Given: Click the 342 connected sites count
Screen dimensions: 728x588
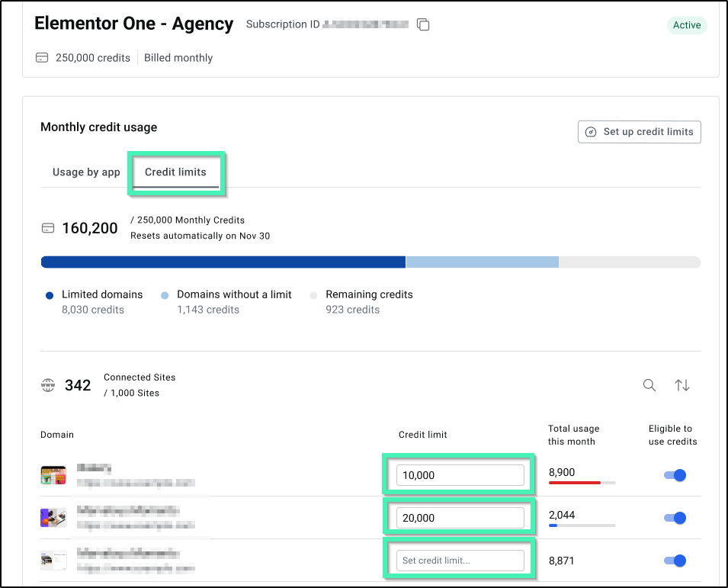Looking at the screenshot, I should click(78, 385).
